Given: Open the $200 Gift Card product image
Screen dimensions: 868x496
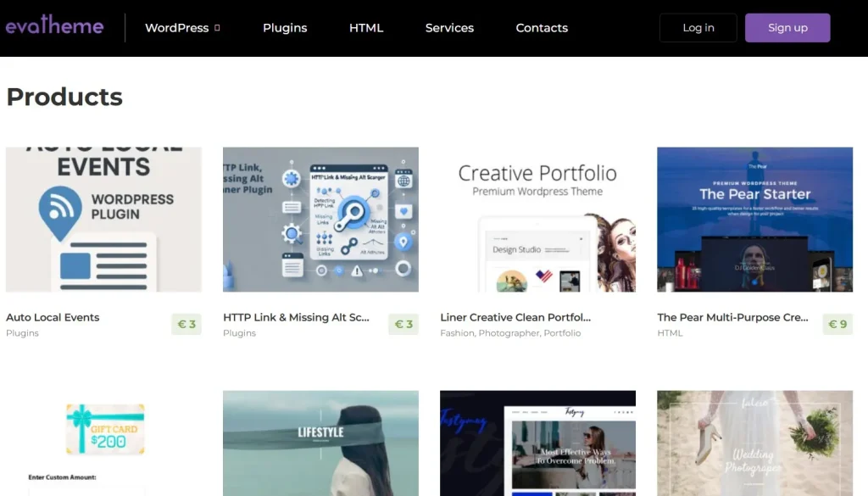Looking at the screenshot, I should [103, 443].
